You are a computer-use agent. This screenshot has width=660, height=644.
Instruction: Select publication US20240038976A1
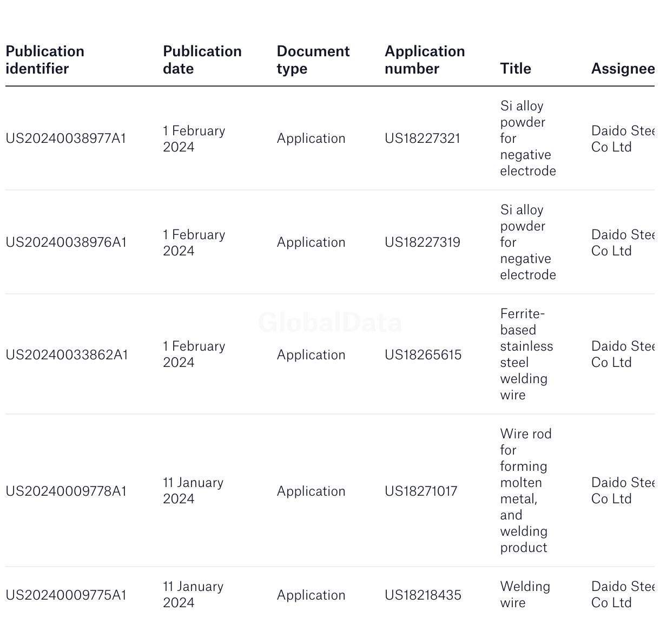click(66, 242)
